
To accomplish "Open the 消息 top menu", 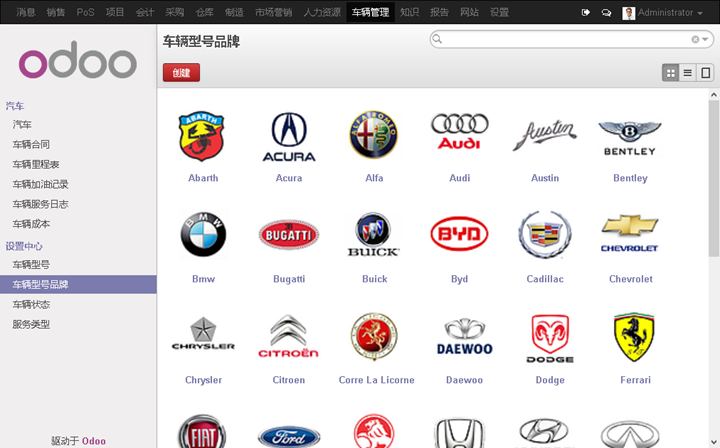I will (26, 12).
